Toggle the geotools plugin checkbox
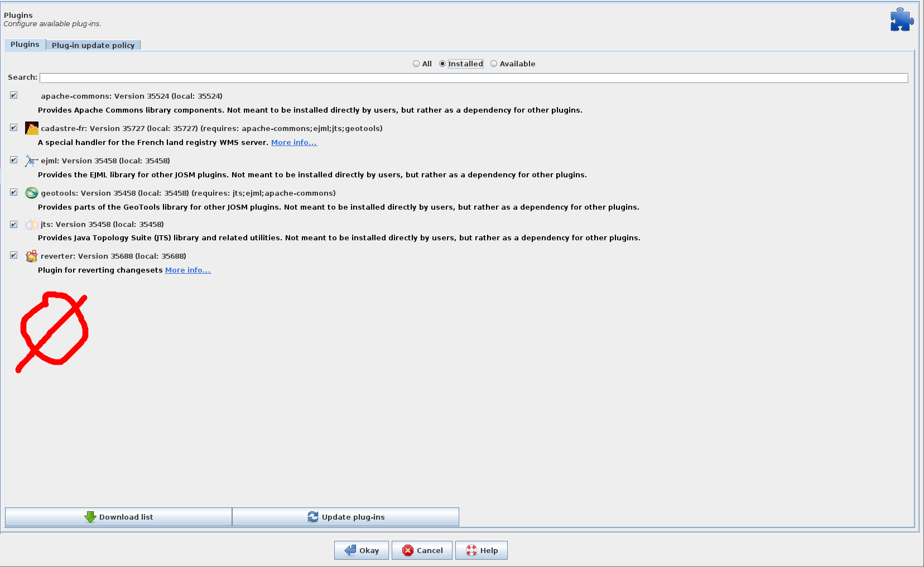 [x=14, y=192]
